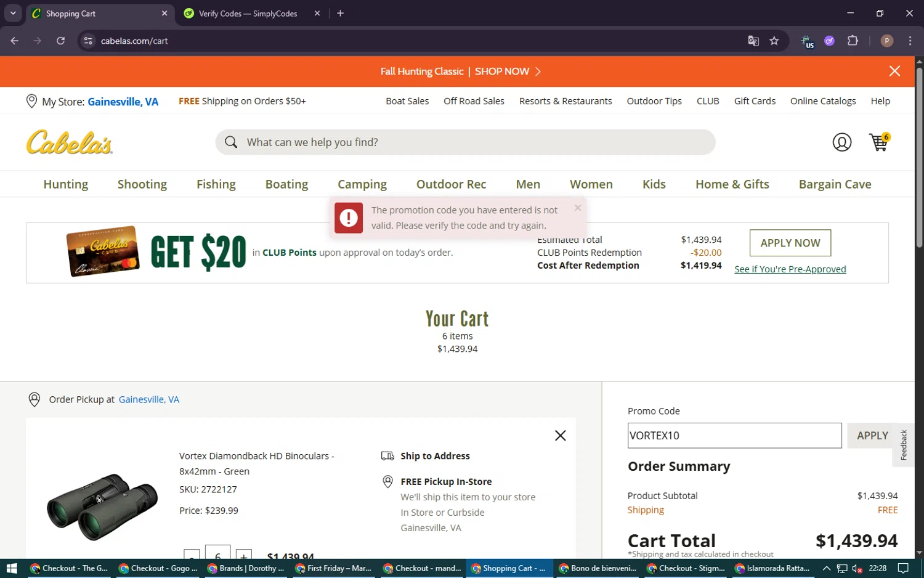Open the browser extensions puzzle icon

coord(853,41)
